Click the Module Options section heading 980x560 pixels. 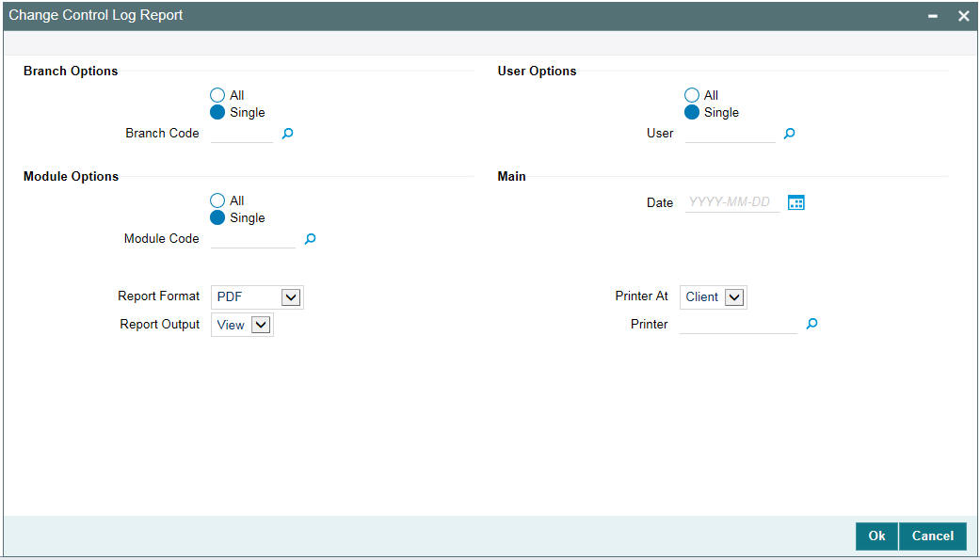72,176
